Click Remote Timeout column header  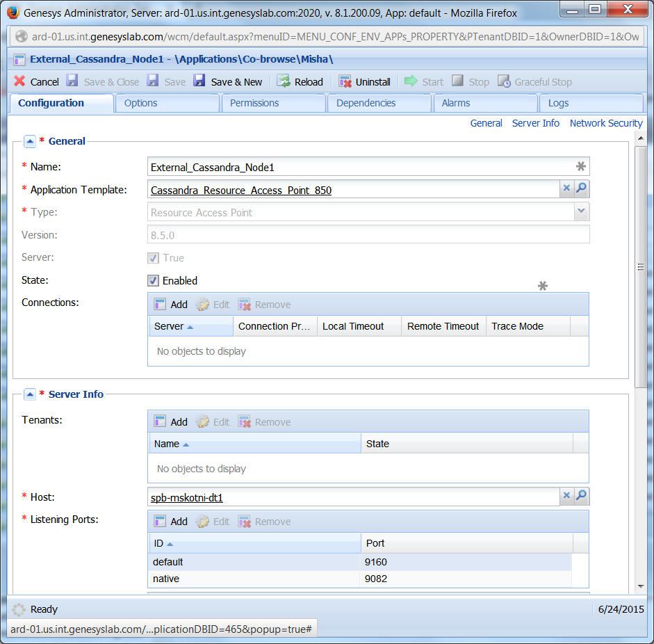coord(444,326)
